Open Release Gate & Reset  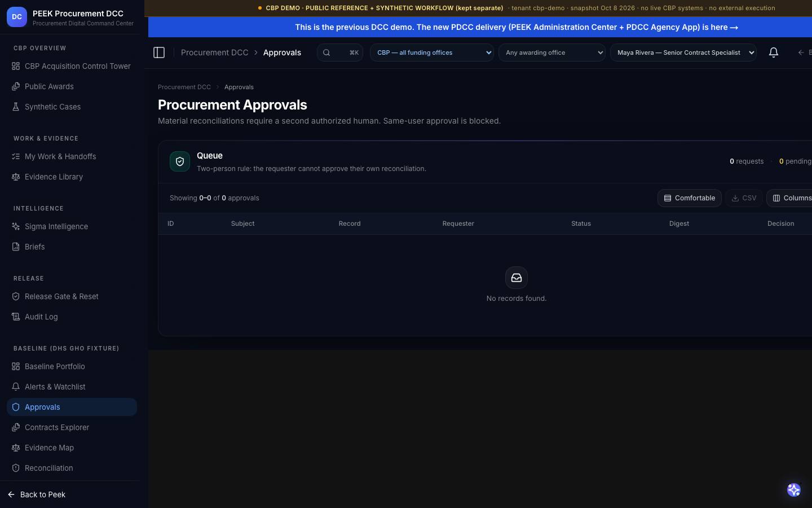[x=72, y=296]
